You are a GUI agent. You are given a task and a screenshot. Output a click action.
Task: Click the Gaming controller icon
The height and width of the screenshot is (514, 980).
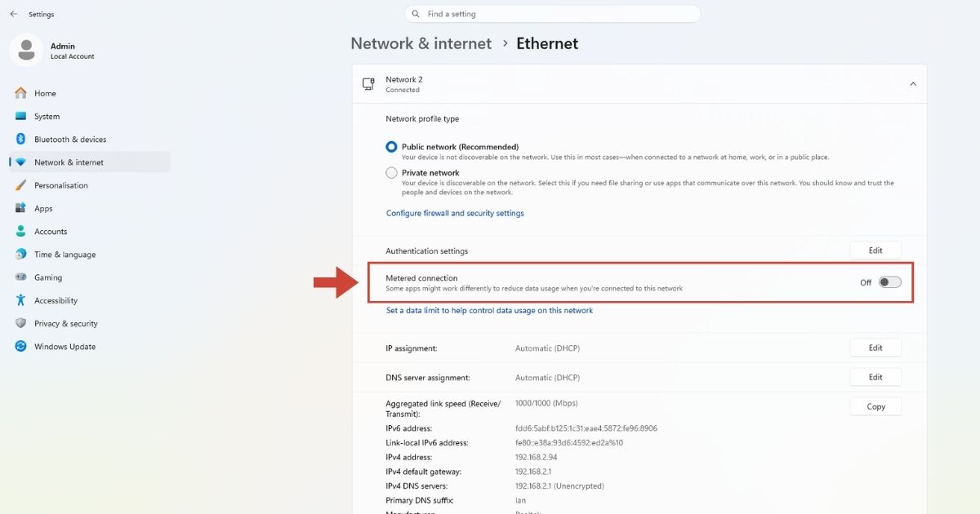coord(20,277)
